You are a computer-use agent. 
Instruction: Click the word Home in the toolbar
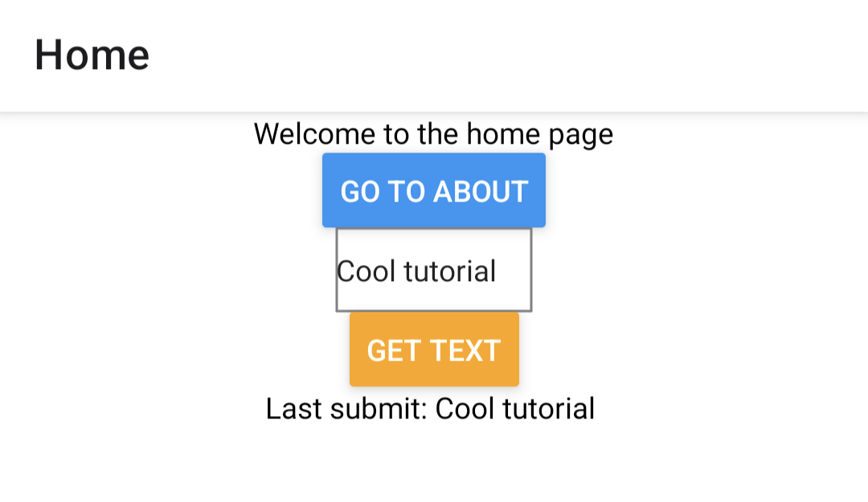tap(91, 54)
